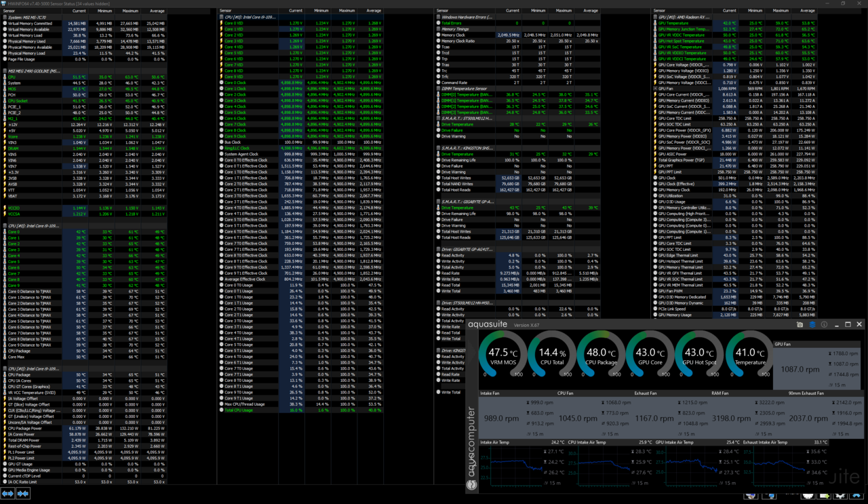The width and height of the screenshot is (868, 504).
Task: Click the Average column header in GPU panel
Action: [x=807, y=11]
